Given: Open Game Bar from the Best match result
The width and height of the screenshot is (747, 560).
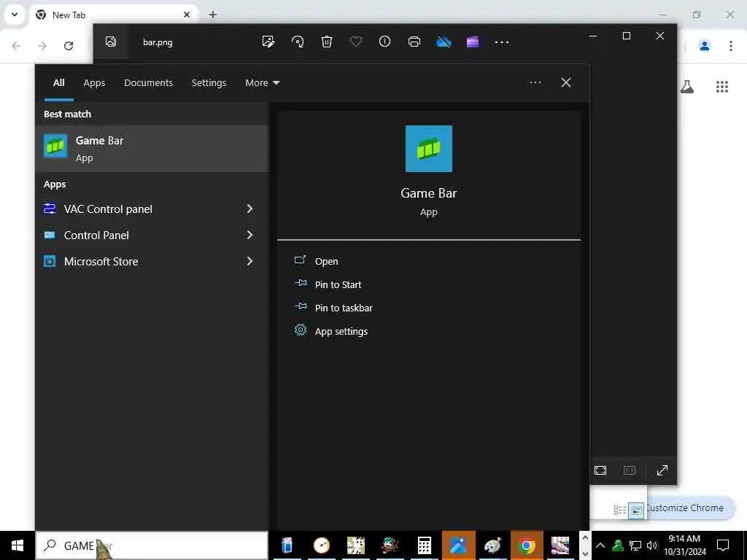Looking at the screenshot, I should 152,149.
